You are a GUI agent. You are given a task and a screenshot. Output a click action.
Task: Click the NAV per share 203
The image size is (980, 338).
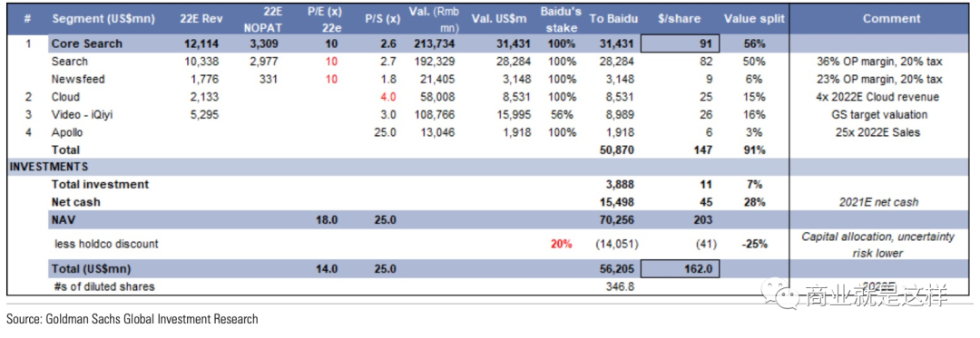click(703, 219)
